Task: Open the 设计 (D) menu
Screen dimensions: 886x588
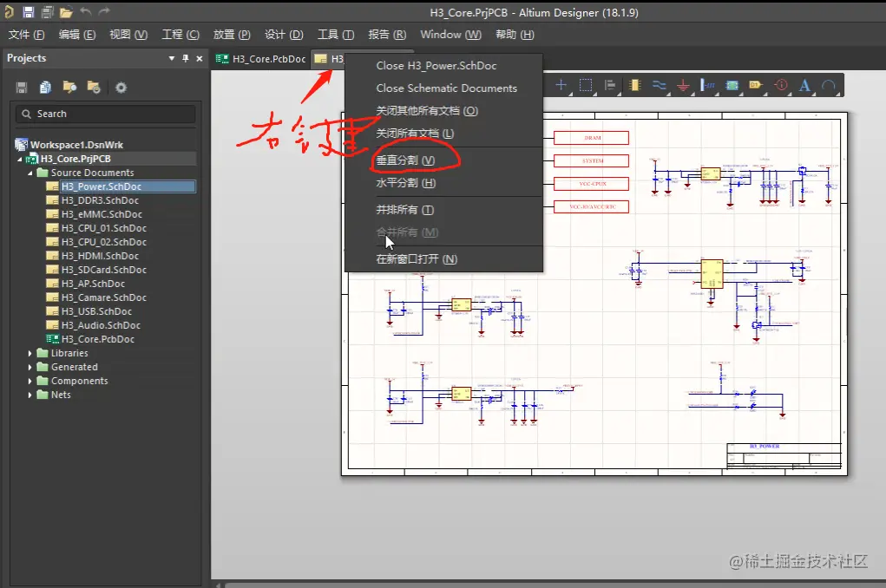Action: tap(284, 35)
